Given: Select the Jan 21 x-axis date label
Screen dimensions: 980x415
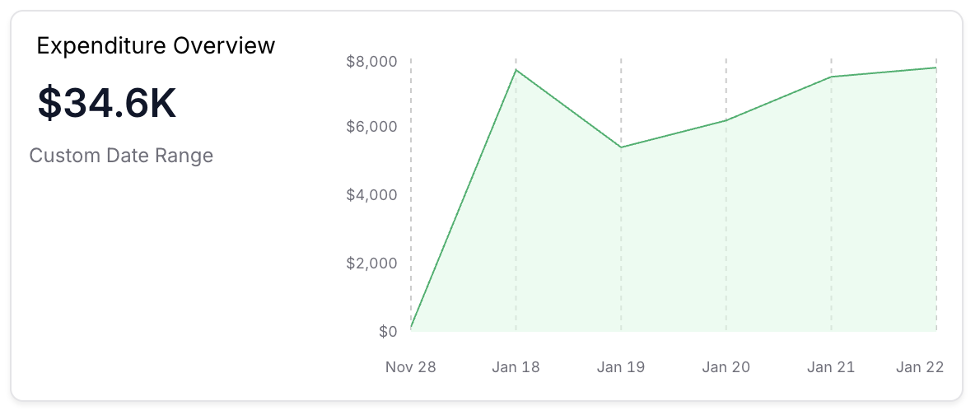Looking at the screenshot, I should click(832, 367).
